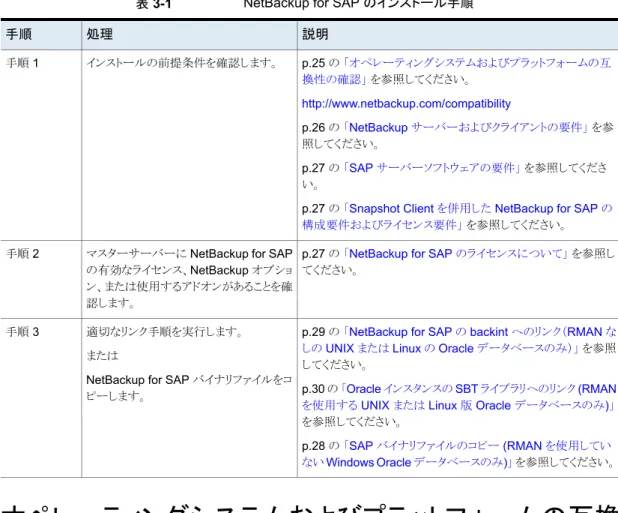Open the NetBackup サーバーおよびクライアントの要件 link
The image size is (618, 513).
pyautogui.click(x=466, y=127)
